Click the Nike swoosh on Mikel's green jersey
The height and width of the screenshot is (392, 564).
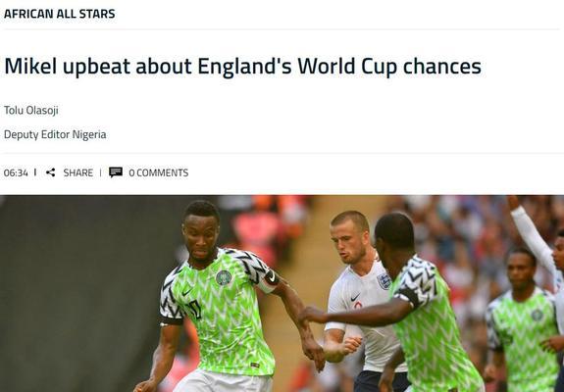click(x=186, y=291)
